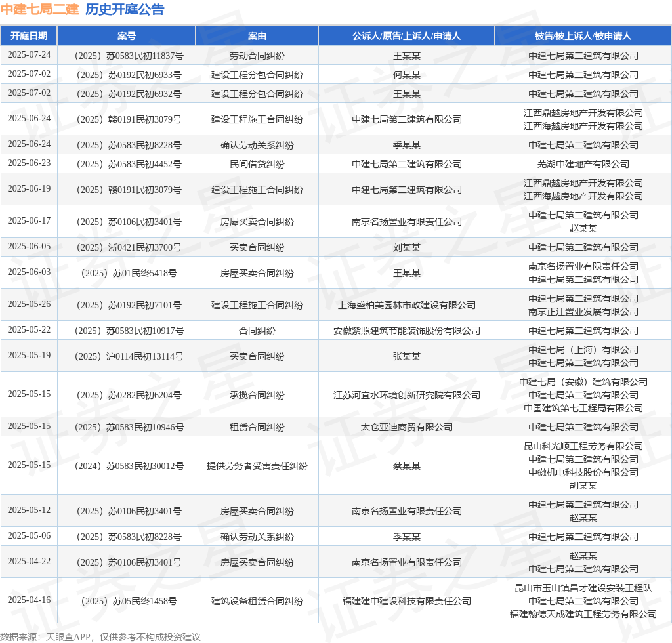This screenshot has height=643, width=672.
Task: Click plaintiff 刘某某
Action: [x=407, y=247]
